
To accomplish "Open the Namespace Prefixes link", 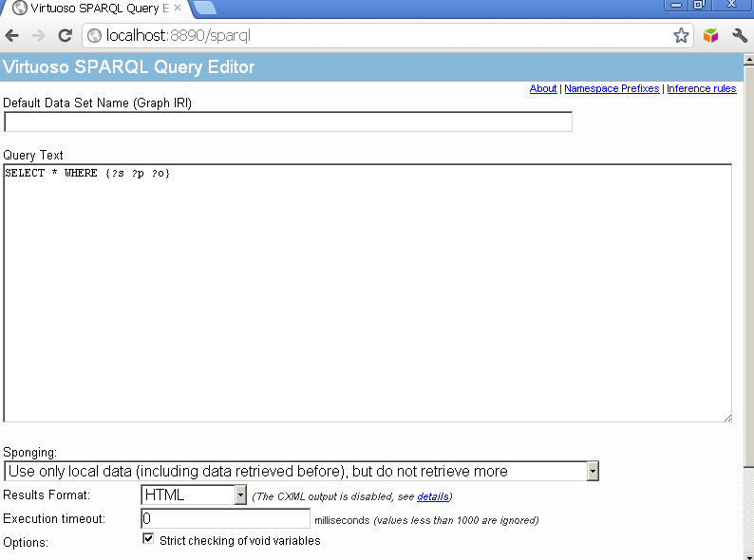I will 612,89.
